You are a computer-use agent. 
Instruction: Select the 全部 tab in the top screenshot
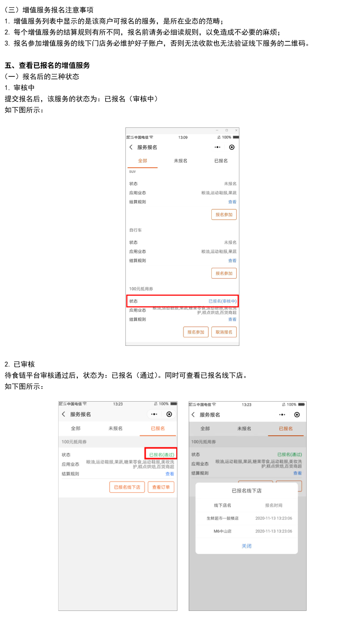(x=142, y=161)
